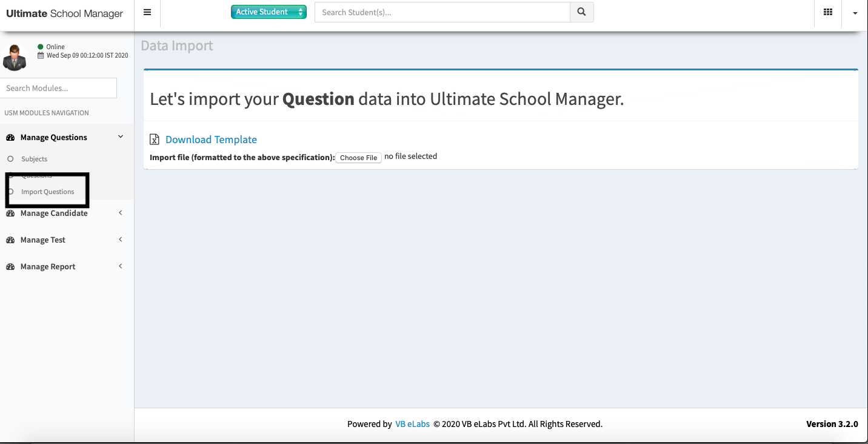Viewport: 868px width, 444px height.
Task: Focus the Search Student(s) field
Action: click(x=442, y=12)
